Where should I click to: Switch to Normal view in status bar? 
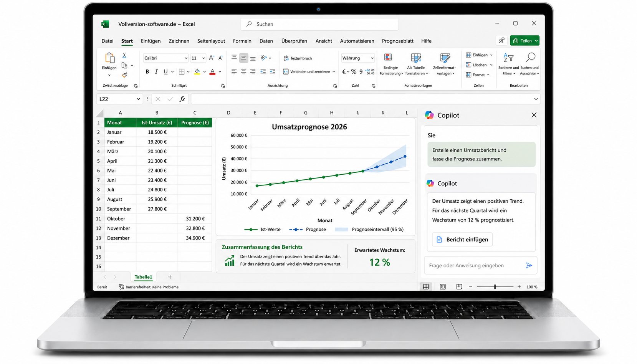coord(426,286)
